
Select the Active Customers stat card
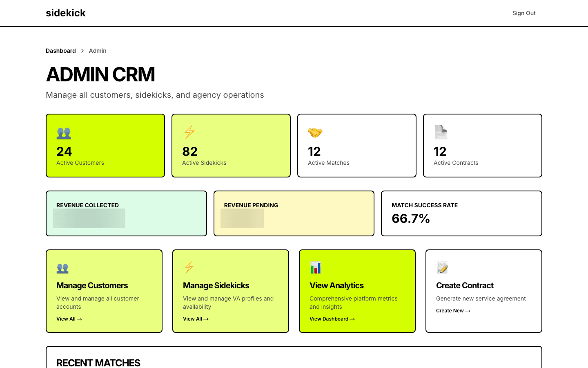tap(105, 145)
